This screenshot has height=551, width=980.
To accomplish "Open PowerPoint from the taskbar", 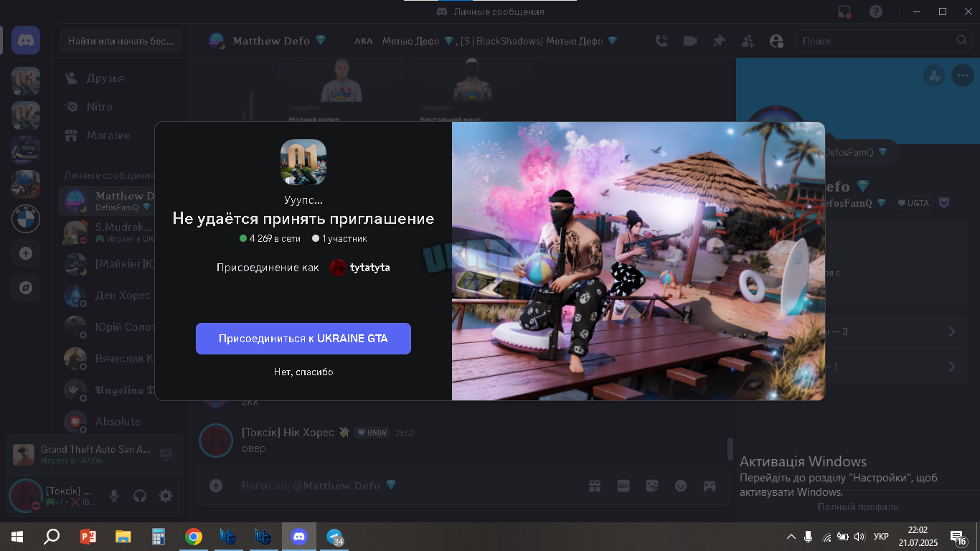I will (x=88, y=537).
